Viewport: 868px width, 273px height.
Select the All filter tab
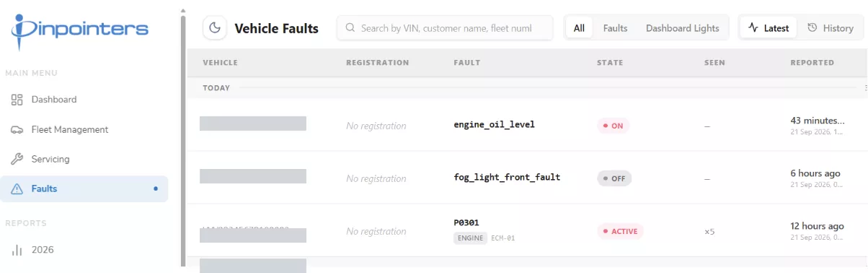[579, 28]
